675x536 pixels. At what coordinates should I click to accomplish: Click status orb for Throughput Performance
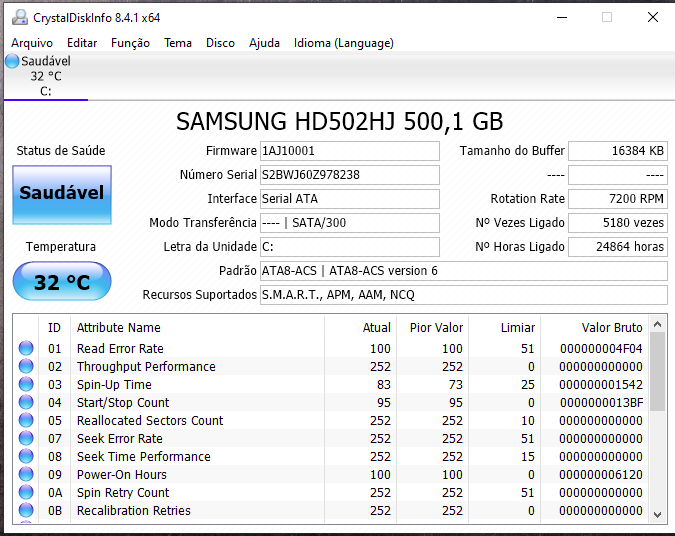[26, 366]
